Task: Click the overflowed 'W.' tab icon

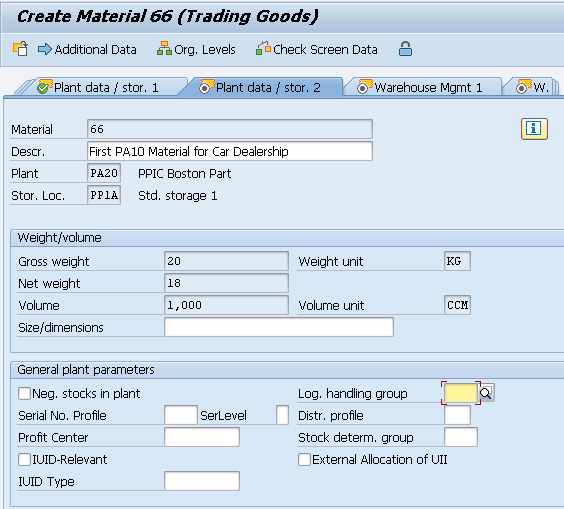Action: click(523, 87)
